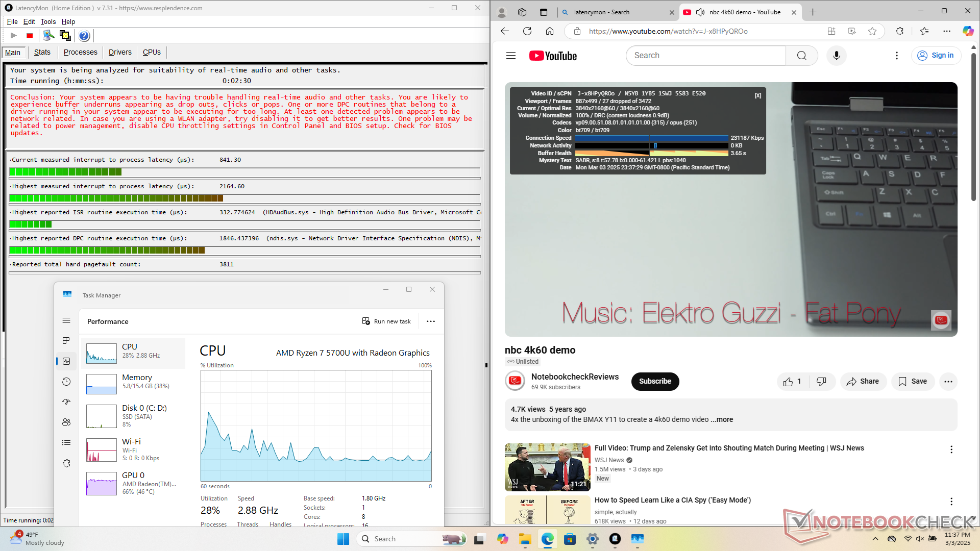Click LatencyMon options toolbar icon
Viewport: 980px width, 551px height.
48,35
